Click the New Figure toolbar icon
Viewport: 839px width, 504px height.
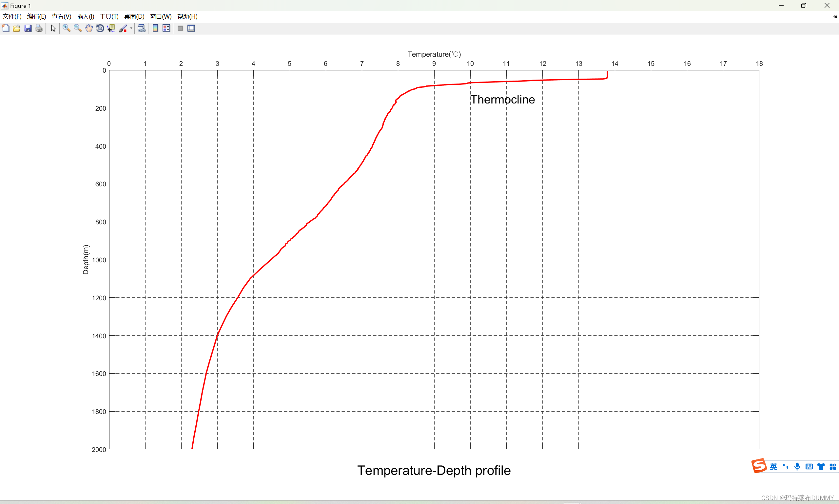pyautogui.click(x=6, y=28)
